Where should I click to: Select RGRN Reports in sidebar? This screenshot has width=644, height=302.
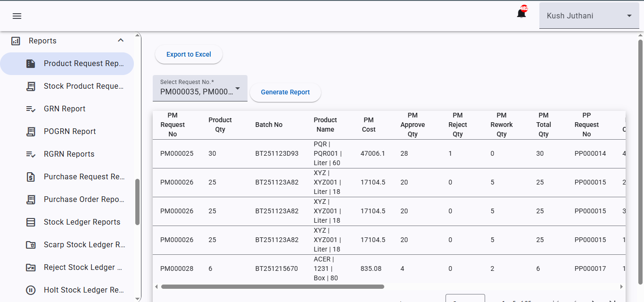(x=69, y=154)
